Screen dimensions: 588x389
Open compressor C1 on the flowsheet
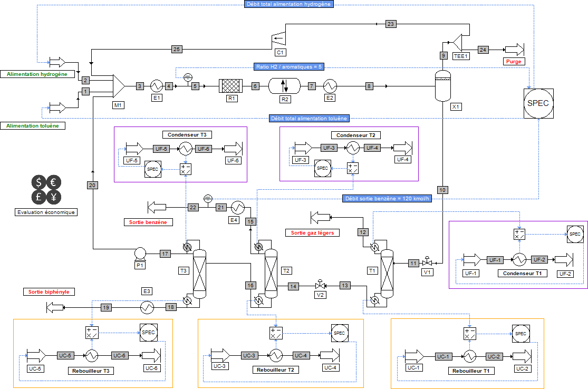(279, 39)
